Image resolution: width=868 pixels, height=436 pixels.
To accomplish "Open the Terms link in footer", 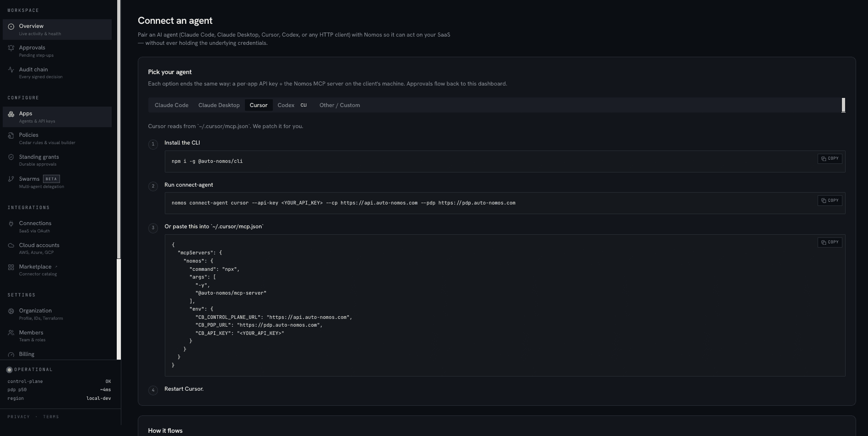I will [x=51, y=417].
